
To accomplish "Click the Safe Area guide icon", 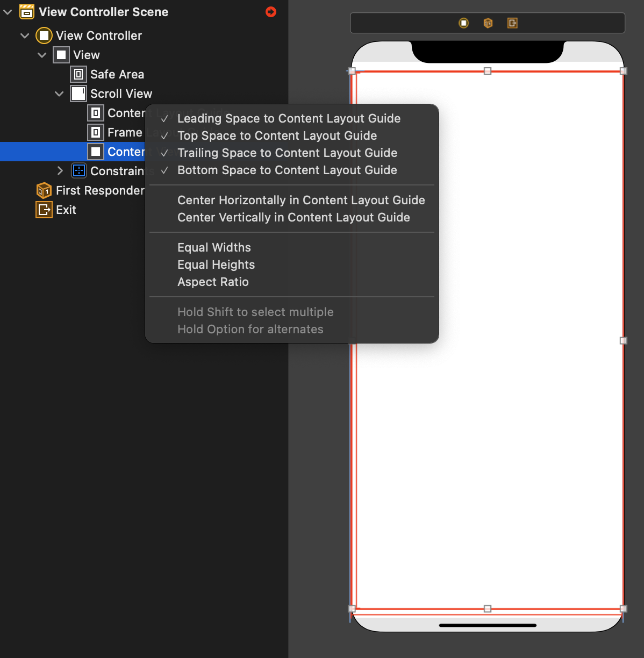I will tap(78, 74).
